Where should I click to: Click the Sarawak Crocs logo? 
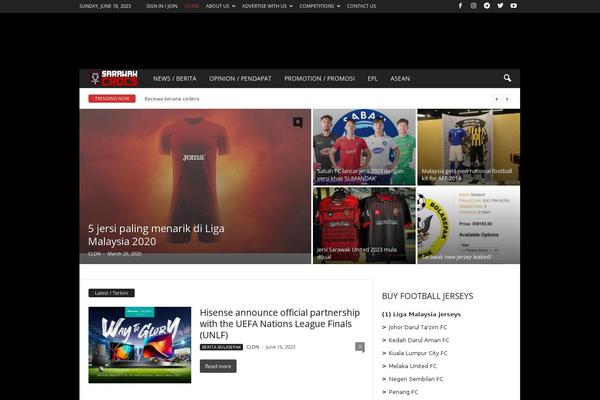tap(111, 78)
